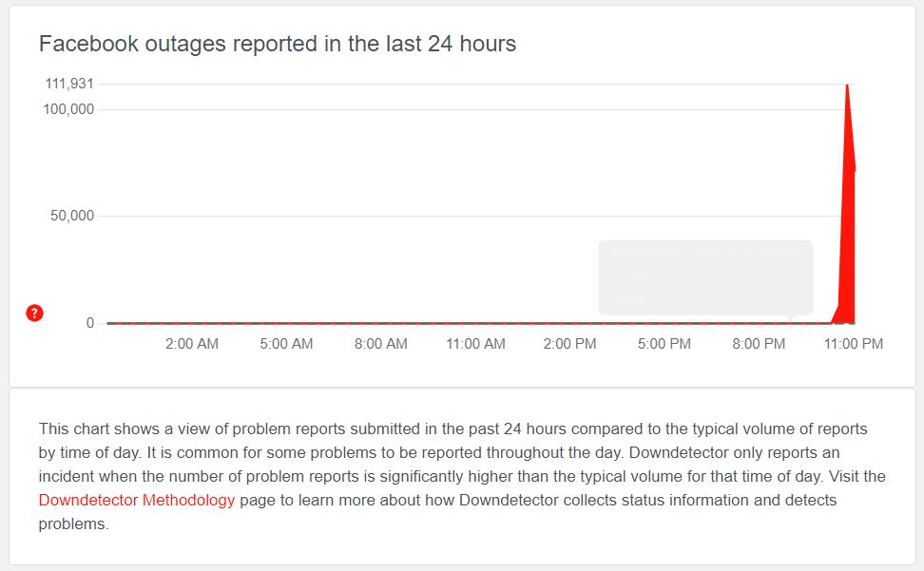The image size is (924, 571).
Task: Click the 0 y-axis label
Action: [90, 323]
